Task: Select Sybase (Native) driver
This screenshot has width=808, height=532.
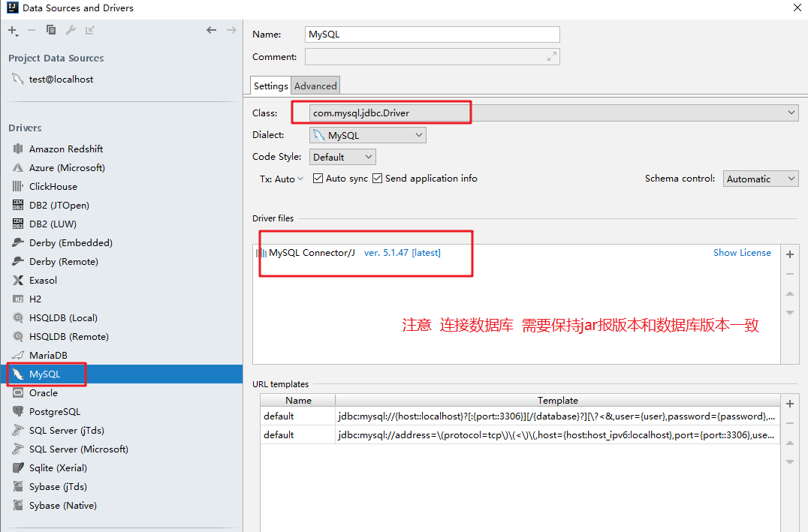Action: [x=62, y=506]
